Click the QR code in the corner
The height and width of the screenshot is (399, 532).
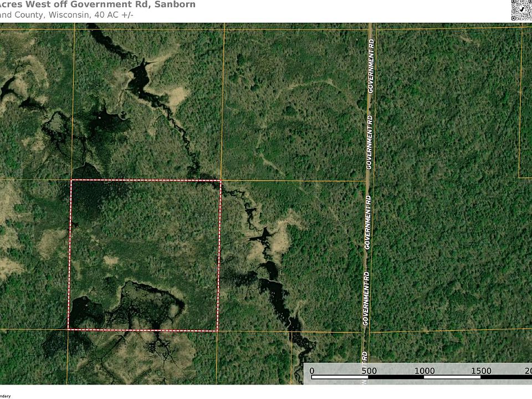[521, 10]
